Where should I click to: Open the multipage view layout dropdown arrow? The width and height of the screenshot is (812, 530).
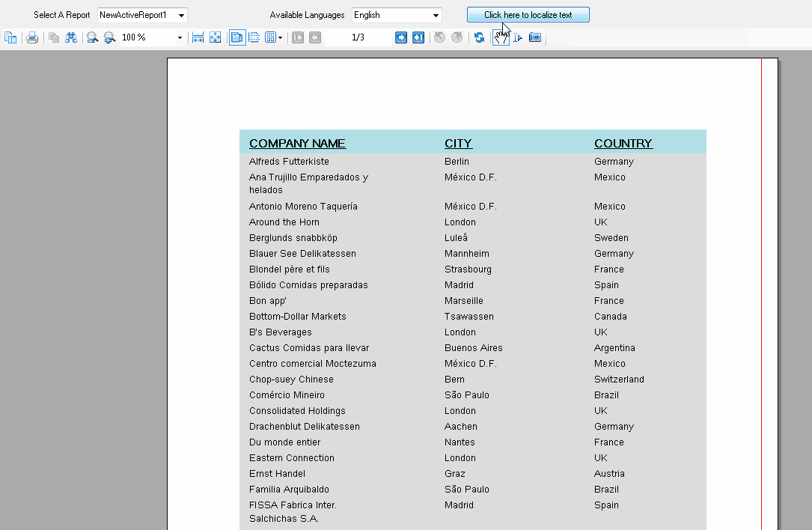(x=281, y=37)
